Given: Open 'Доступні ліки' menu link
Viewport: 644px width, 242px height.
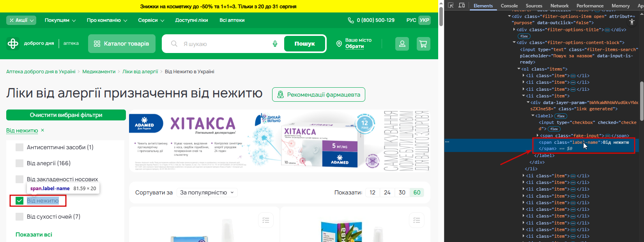Looking at the screenshot, I should pos(191,20).
